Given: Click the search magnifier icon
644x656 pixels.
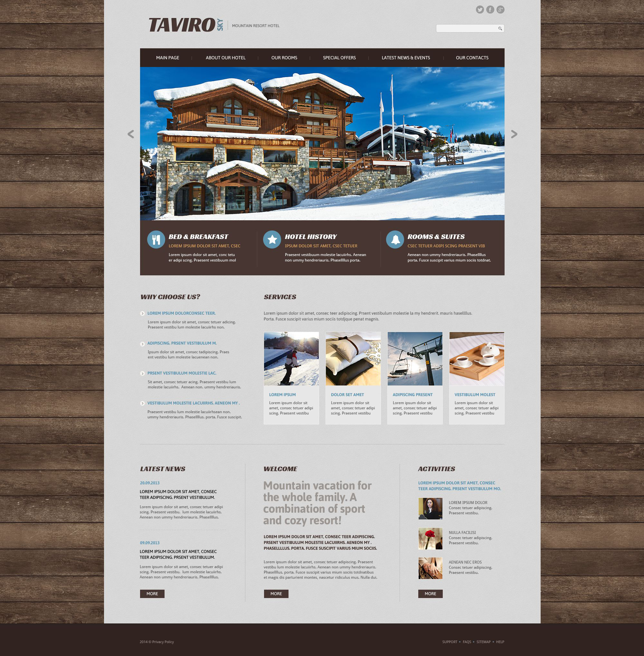Looking at the screenshot, I should (x=501, y=28).
